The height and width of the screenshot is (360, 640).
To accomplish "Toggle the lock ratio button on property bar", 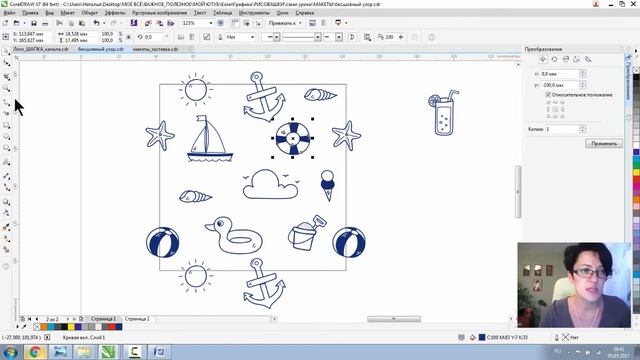I will pos(129,37).
